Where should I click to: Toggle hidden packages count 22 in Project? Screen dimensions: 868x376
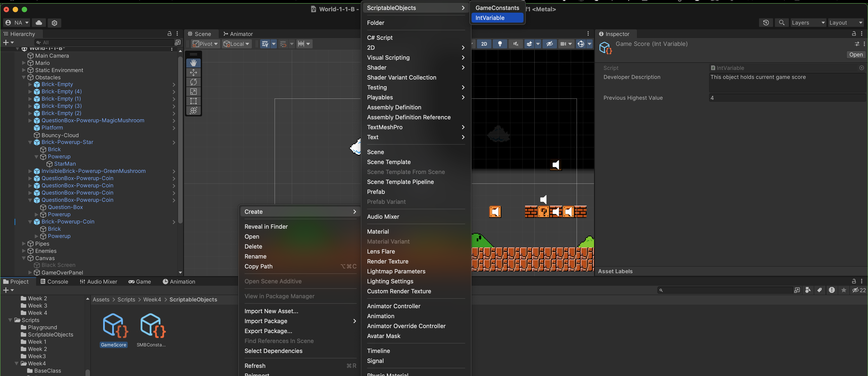859,290
